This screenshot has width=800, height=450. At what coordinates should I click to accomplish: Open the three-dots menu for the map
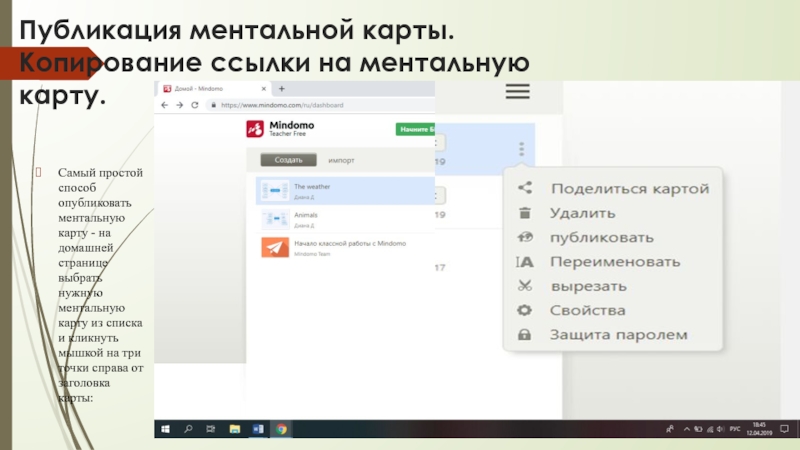tap(520, 150)
